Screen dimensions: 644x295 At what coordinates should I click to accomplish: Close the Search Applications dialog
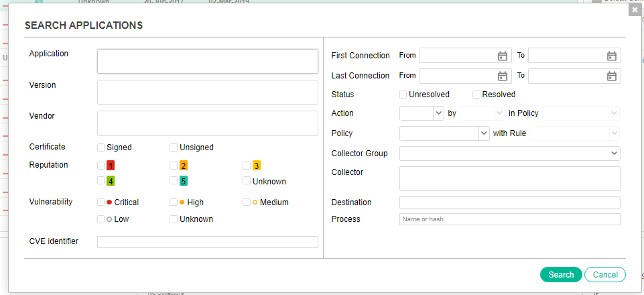click(x=635, y=10)
